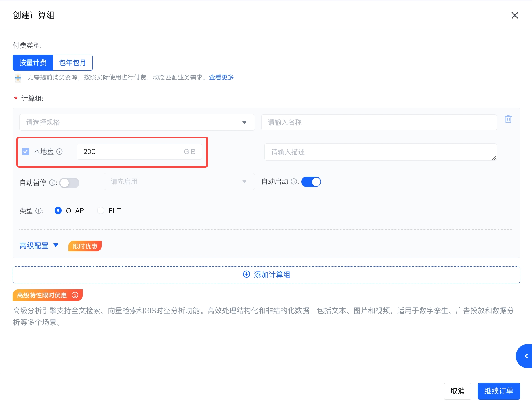Click the 创建计算组 dialog title

(x=34, y=15)
